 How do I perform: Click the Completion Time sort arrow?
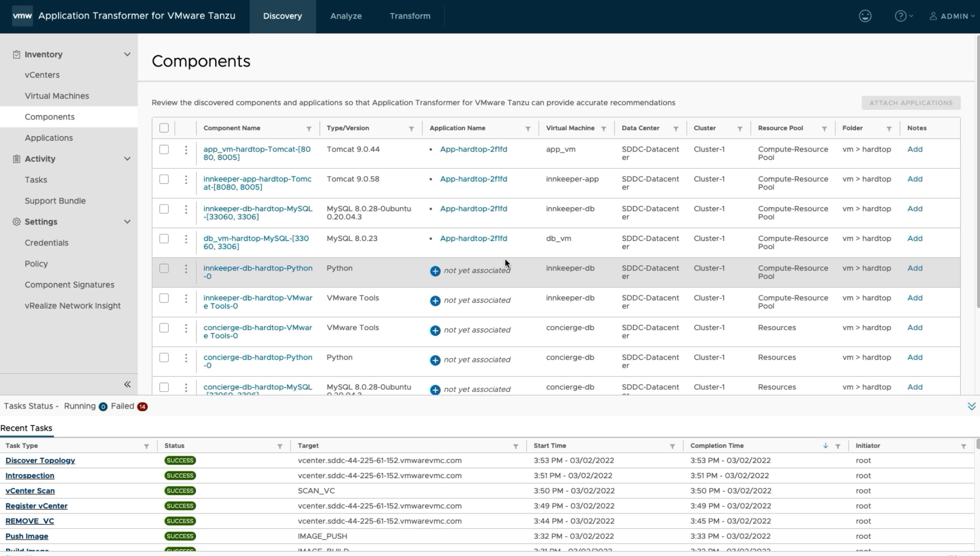click(x=825, y=446)
